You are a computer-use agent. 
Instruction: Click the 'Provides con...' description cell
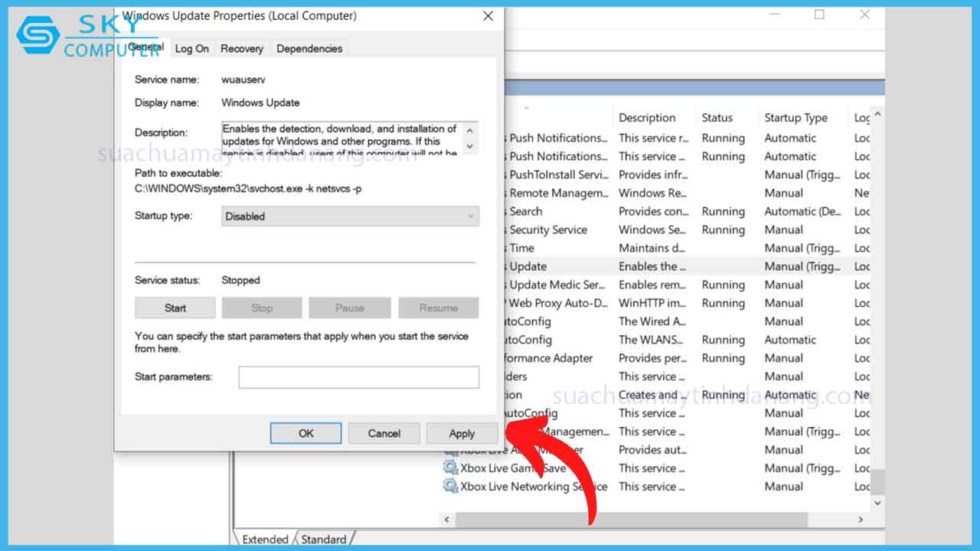(653, 211)
